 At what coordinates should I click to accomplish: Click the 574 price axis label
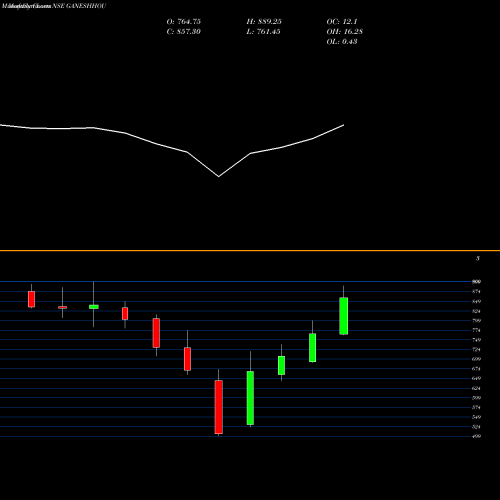pos(477,407)
